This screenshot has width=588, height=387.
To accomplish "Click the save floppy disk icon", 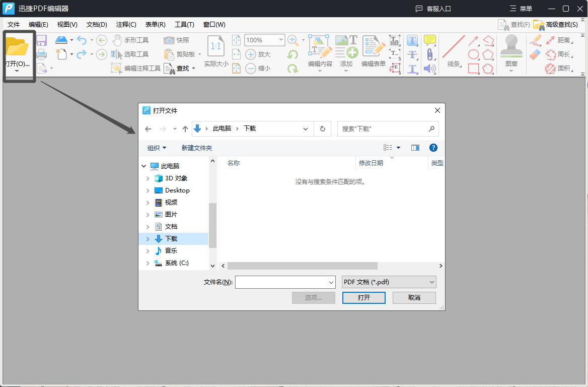I will pyautogui.click(x=42, y=40).
